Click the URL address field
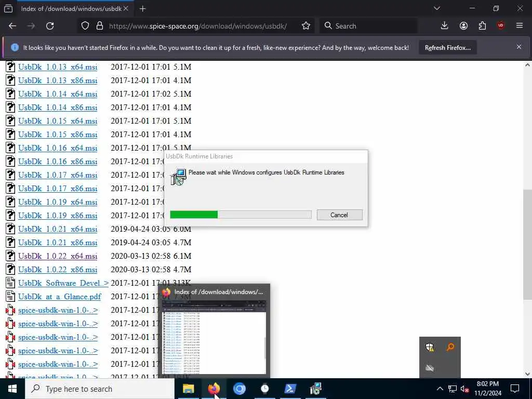532x399 pixels. tap(198, 26)
